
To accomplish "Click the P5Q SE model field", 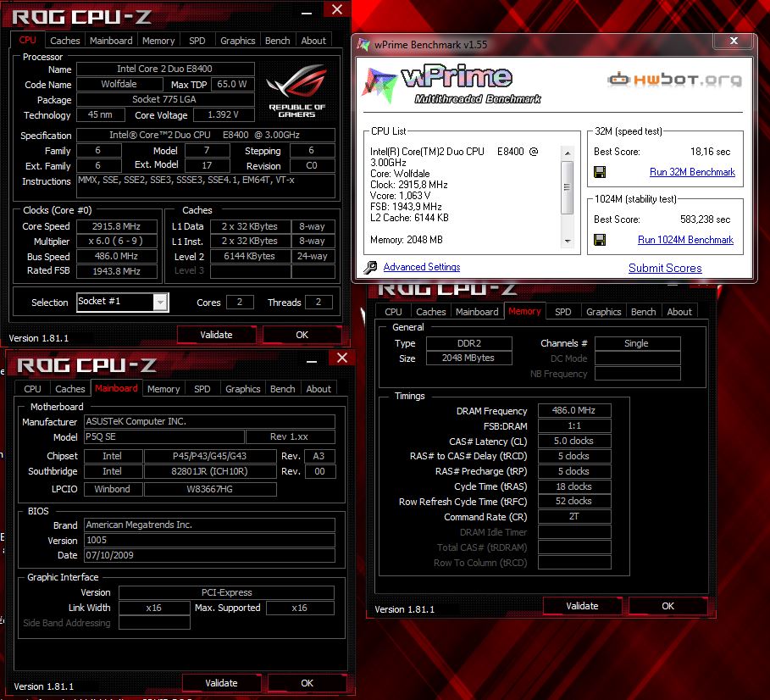I will tap(164, 436).
